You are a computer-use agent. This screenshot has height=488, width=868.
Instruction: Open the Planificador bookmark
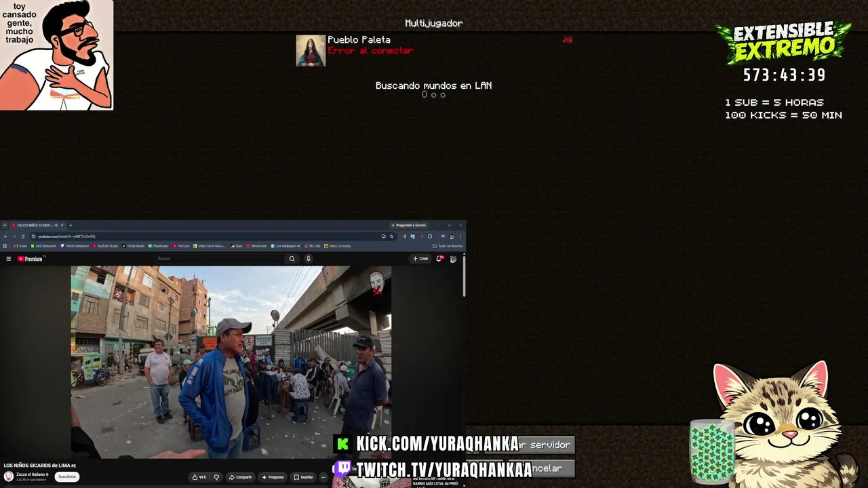[x=159, y=246]
